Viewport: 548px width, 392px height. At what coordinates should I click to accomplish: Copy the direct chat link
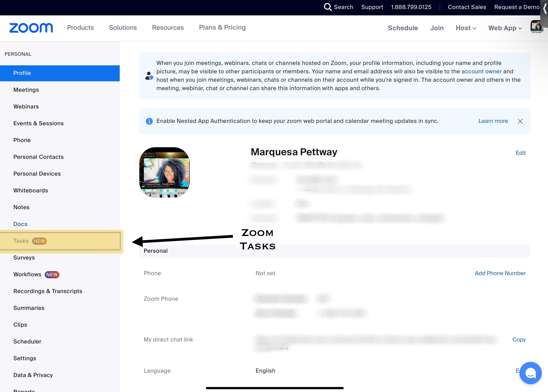[519, 339]
